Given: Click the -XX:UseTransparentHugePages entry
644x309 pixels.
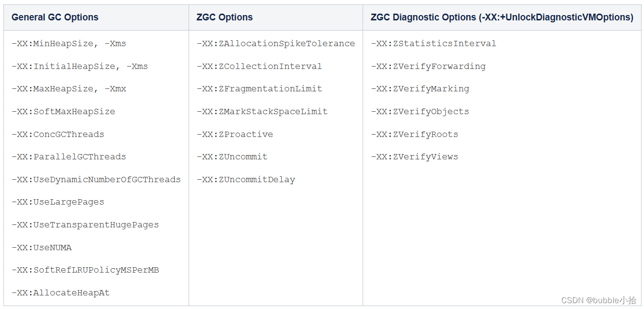Looking at the screenshot, I should point(85,225).
